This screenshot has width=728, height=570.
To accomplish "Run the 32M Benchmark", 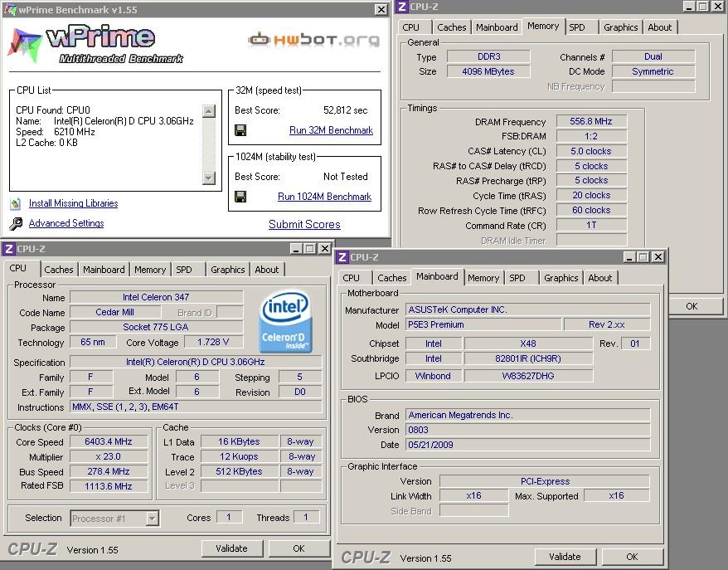I will [x=331, y=130].
